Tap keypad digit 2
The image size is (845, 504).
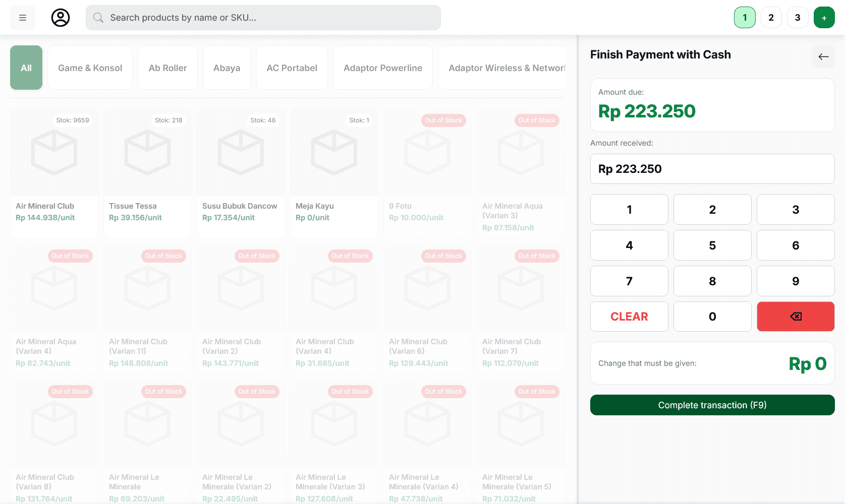coord(712,210)
